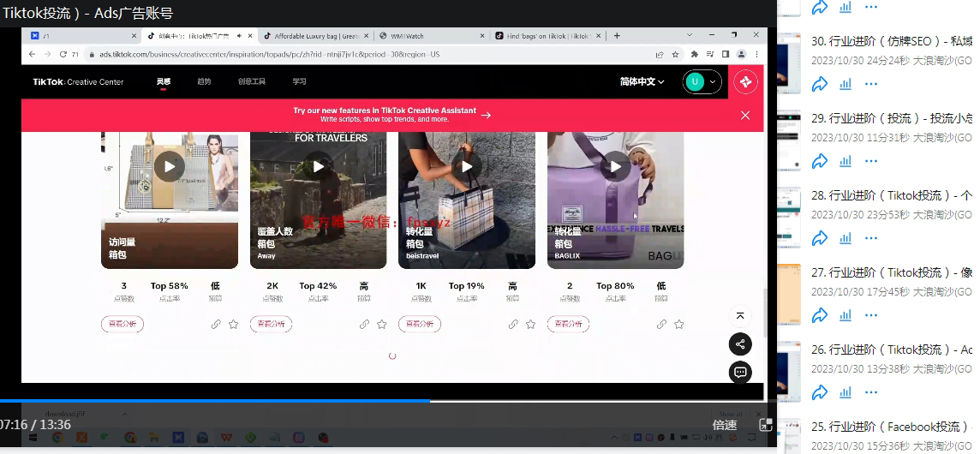Play the Away FOR TRAVELERS ad video
This screenshot has height=454, width=980.
[318, 166]
